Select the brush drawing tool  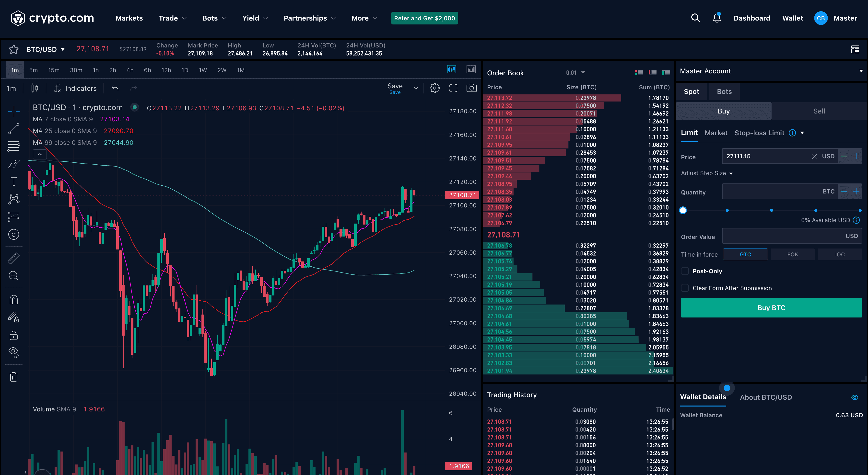click(x=14, y=164)
